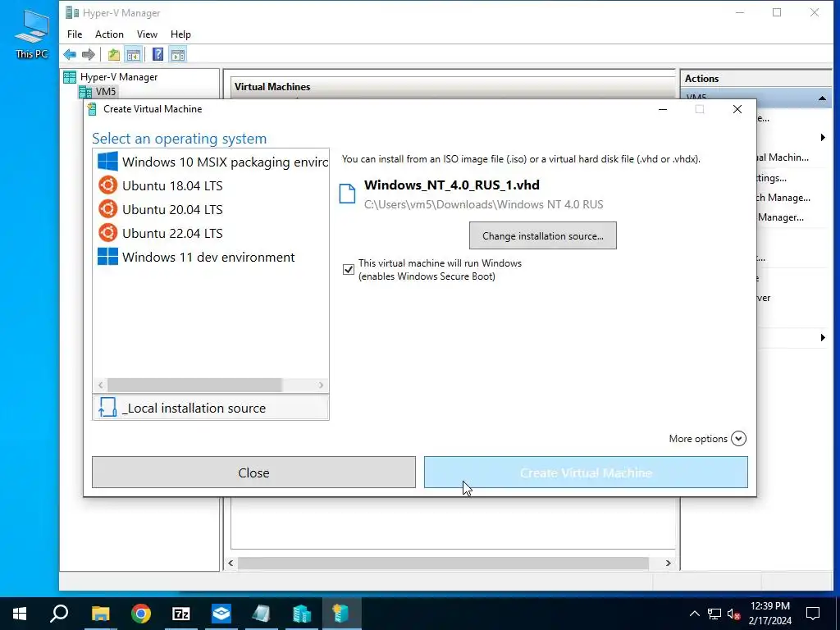Select Local installation source entry
The image size is (840, 630).
211,408
